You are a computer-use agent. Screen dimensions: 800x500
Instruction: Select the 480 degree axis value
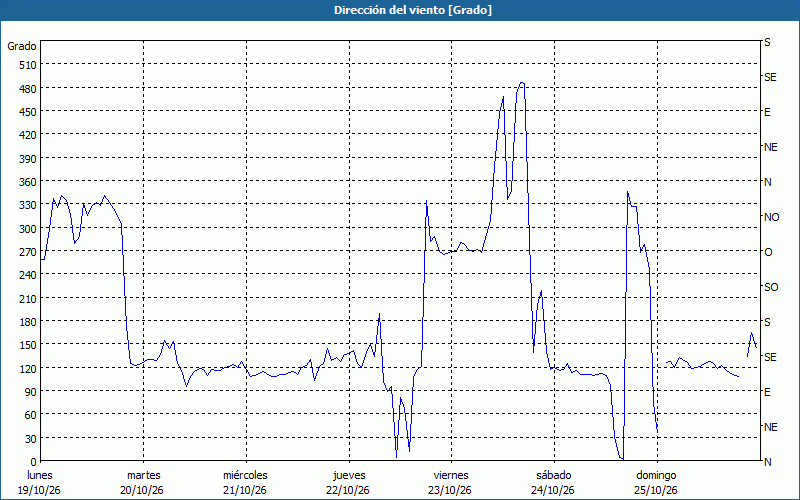27,89
